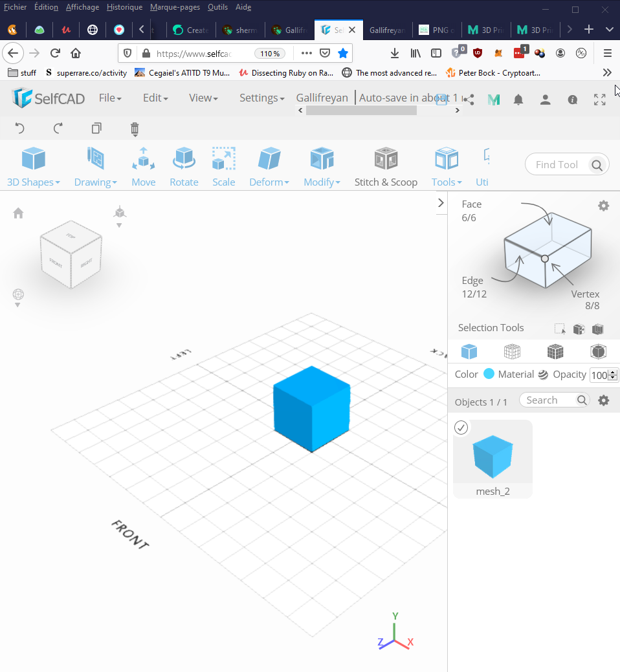The height and width of the screenshot is (672, 620).
Task: Enable wireframe render mode
Action: coord(512,351)
